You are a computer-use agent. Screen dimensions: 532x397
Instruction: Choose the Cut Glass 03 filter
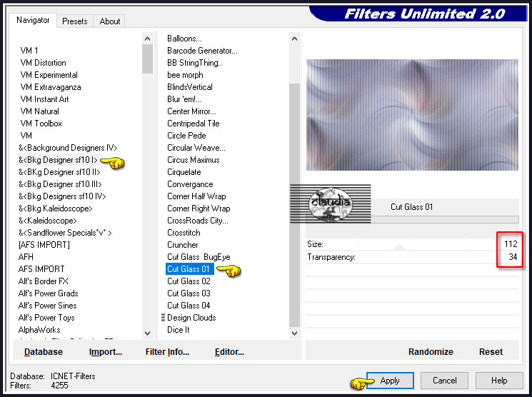pyautogui.click(x=189, y=293)
